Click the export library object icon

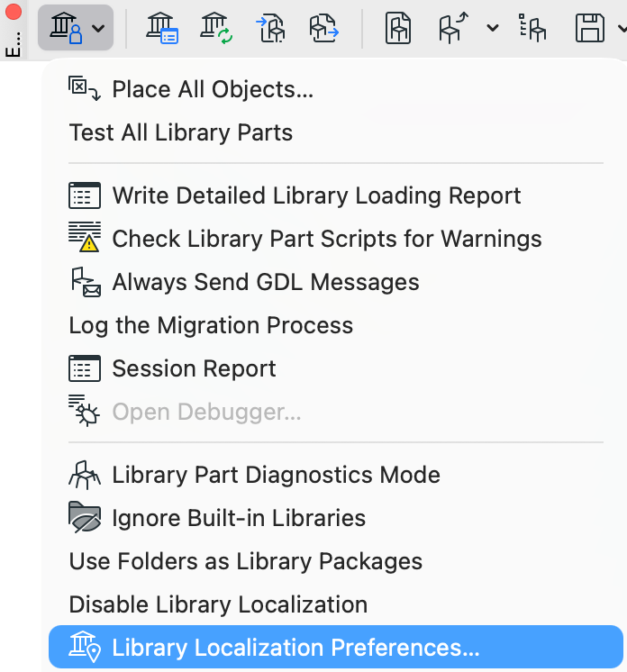pos(323,28)
